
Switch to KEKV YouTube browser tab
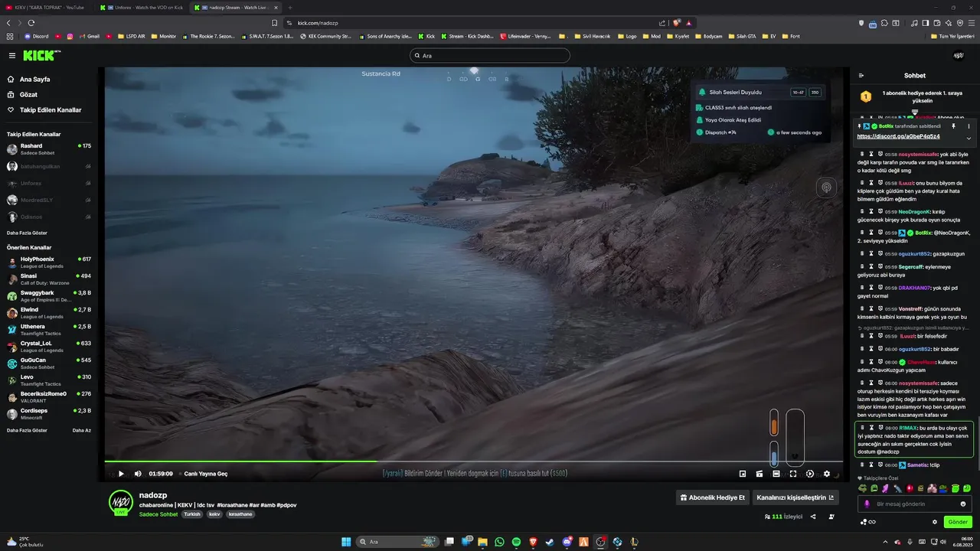coord(47,8)
